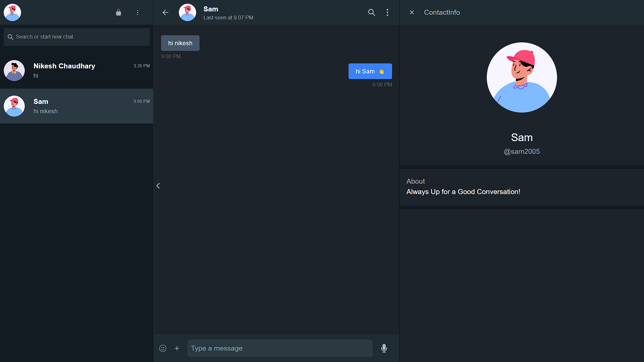Image resolution: width=644 pixels, height=362 pixels.
Task: Click your profile avatar in sidebar header
Action: 12,12
